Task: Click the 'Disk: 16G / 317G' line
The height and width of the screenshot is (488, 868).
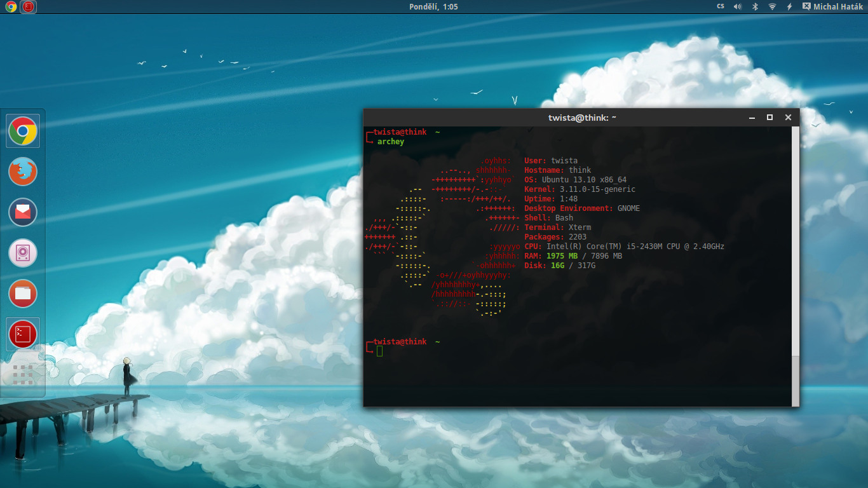Action: (560, 266)
